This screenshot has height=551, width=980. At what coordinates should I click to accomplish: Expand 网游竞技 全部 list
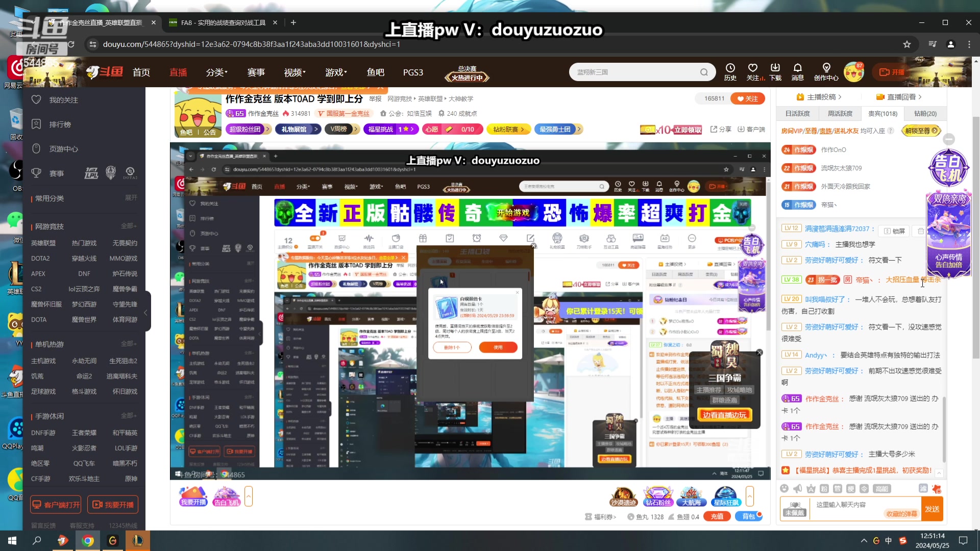(x=129, y=226)
